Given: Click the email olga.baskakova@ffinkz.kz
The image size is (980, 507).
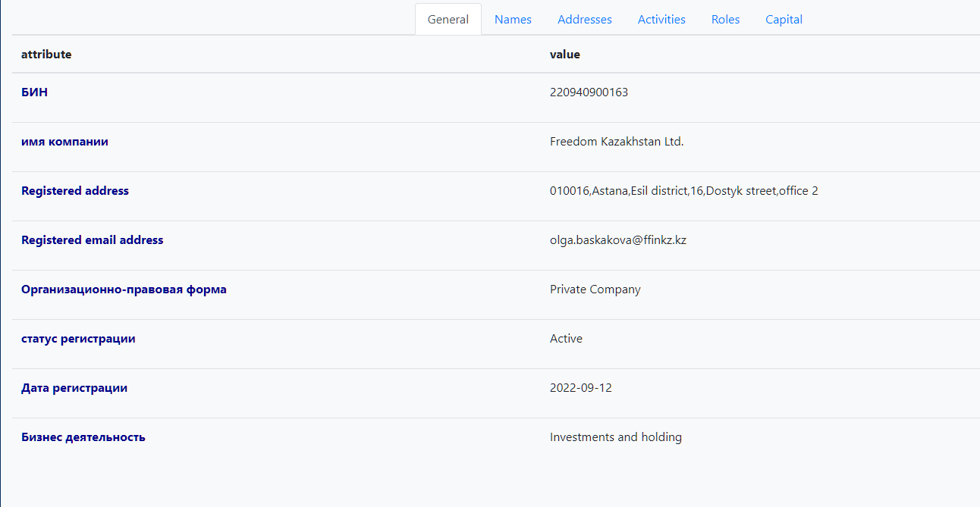Looking at the screenshot, I should pyautogui.click(x=617, y=240).
